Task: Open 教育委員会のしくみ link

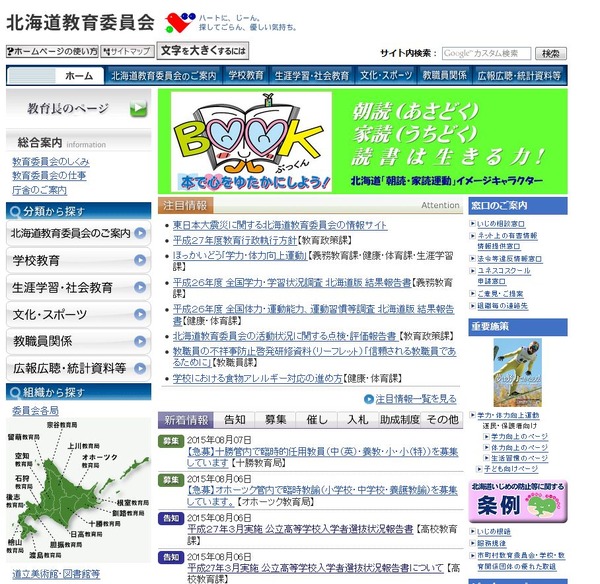Action: (x=51, y=162)
